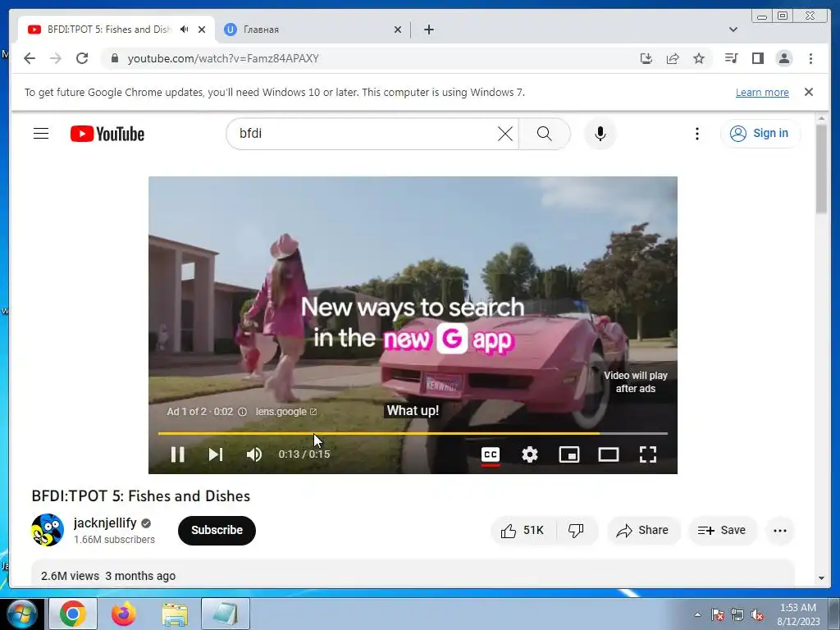The image size is (840, 630).
Task: View site information lock icon
Action: point(115,58)
